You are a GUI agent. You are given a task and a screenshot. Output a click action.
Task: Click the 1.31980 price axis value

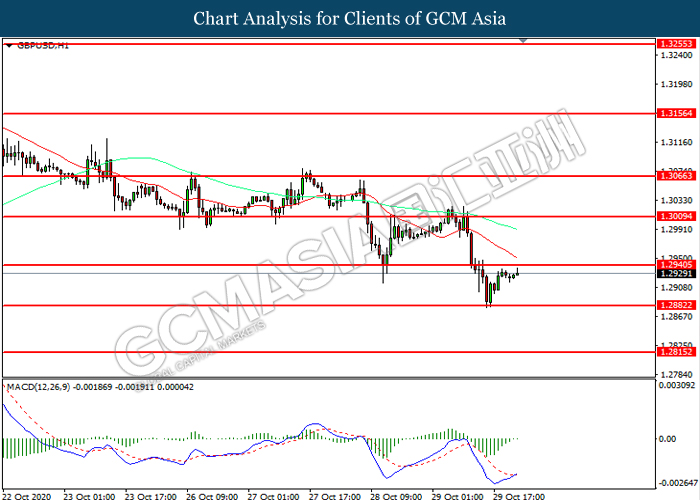coord(676,84)
